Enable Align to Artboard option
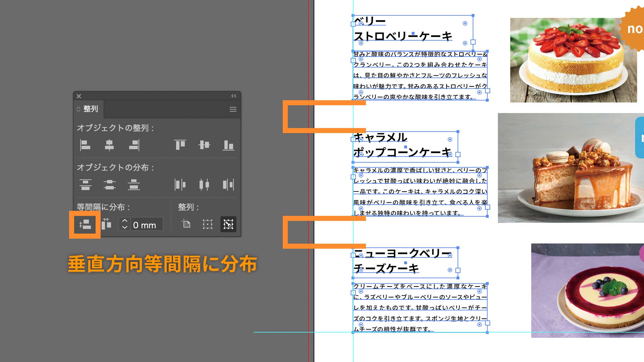This screenshot has height=362, width=644. point(186,224)
